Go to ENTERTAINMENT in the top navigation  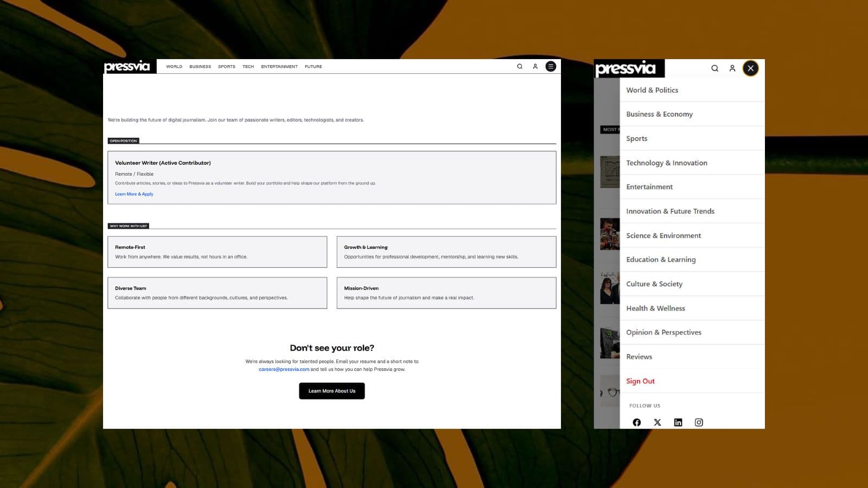tap(279, 67)
